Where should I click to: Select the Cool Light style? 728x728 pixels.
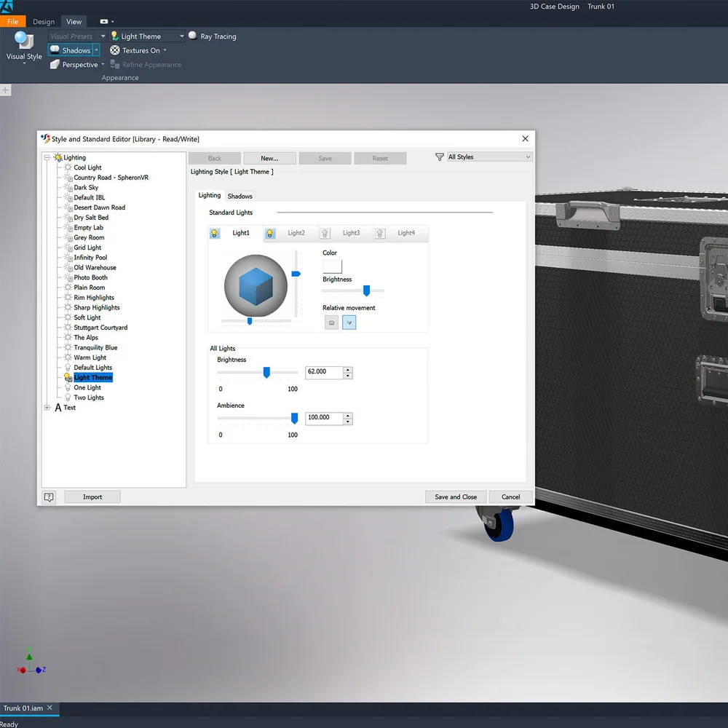pyautogui.click(x=87, y=167)
